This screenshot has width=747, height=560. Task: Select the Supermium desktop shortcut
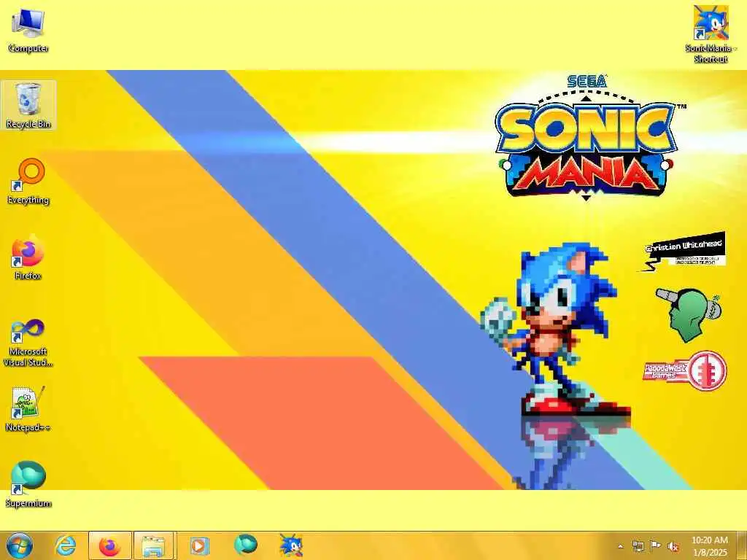(x=28, y=484)
